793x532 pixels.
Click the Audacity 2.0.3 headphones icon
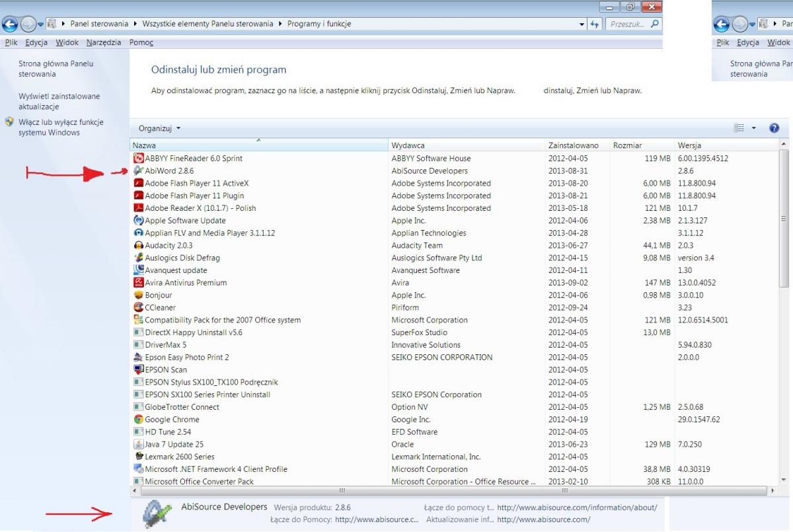pyautogui.click(x=138, y=245)
